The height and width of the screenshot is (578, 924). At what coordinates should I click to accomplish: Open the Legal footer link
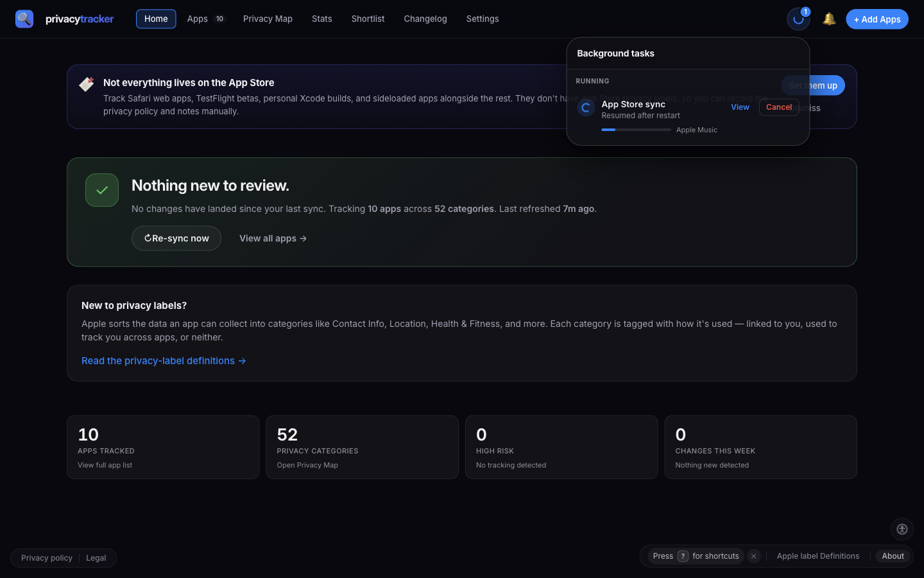point(96,558)
